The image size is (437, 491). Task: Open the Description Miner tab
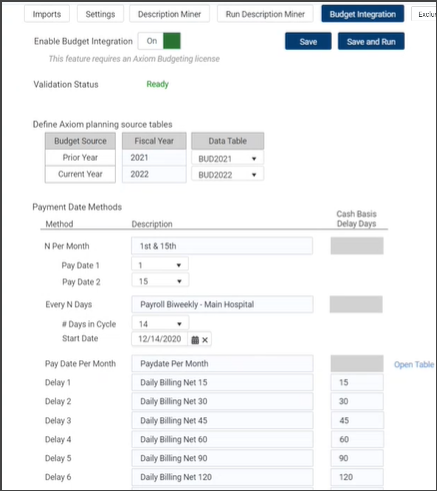pos(169,14)
